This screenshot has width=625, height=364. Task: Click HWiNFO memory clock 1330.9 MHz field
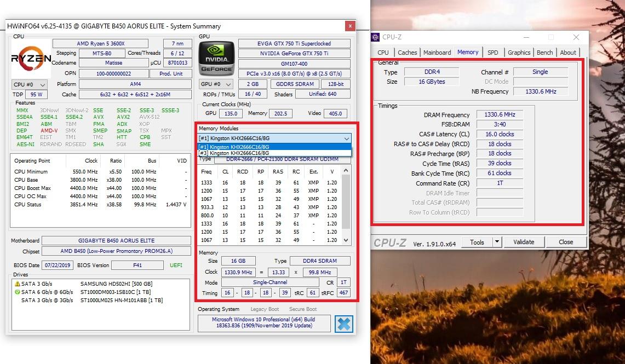(x=238, y=273)
